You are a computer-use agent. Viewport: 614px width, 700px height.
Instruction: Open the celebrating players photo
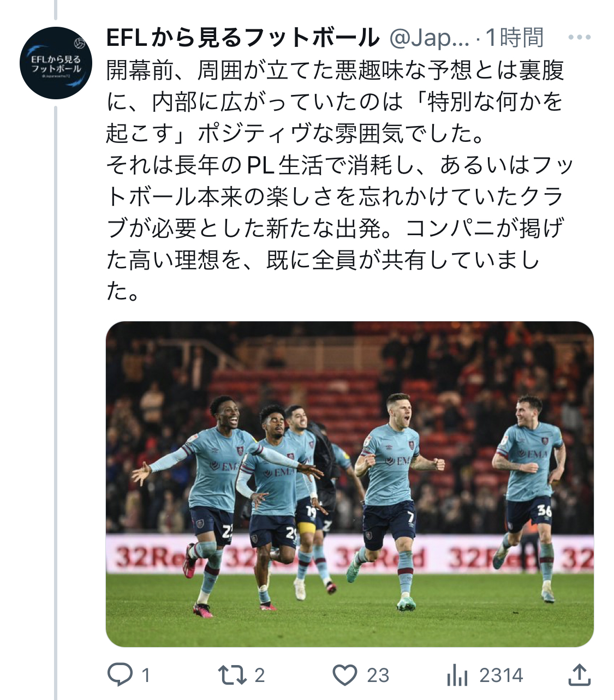(349, 484)
